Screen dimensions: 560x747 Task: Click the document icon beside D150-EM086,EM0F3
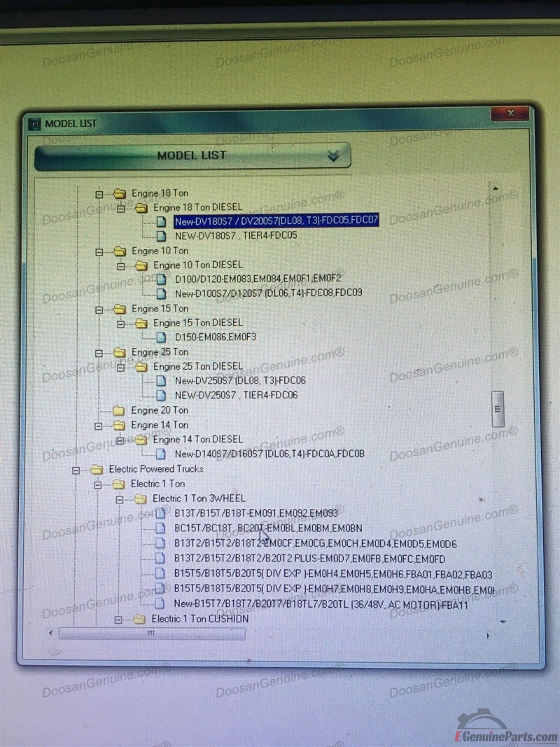161,337
